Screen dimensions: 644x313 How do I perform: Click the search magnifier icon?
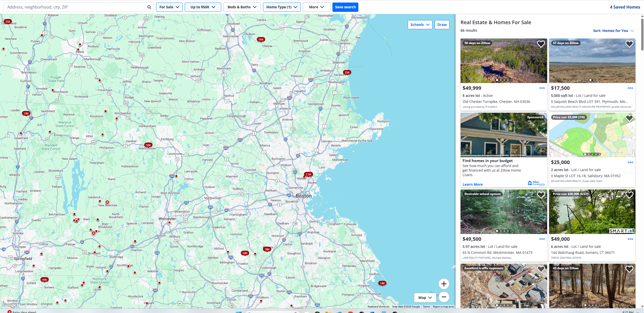point(149,7)
